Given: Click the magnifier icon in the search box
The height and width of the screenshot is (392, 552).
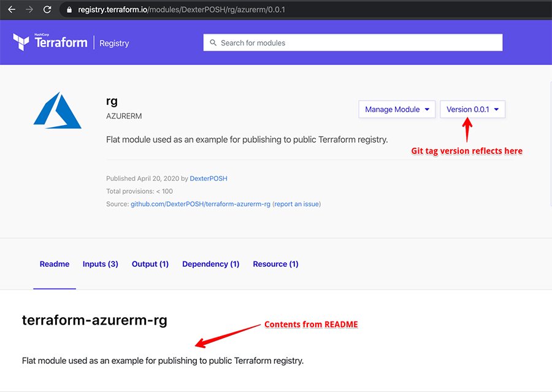Looking at the screenshot, I should coord(213,43).
